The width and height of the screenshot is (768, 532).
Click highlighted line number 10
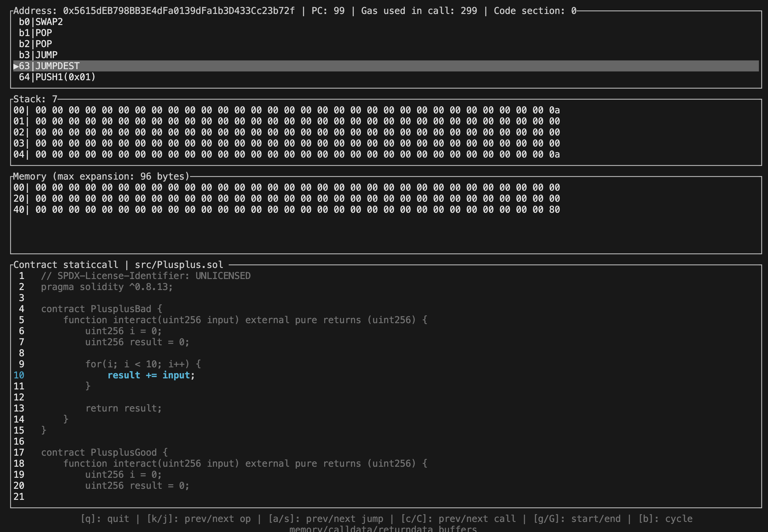[x=19, y=375]
